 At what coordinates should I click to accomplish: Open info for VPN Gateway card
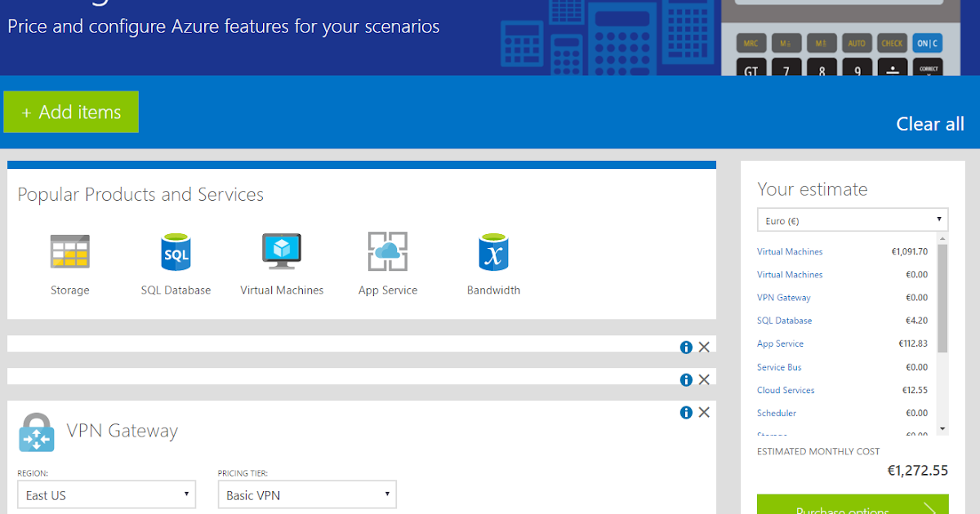[x=686, y=413]
